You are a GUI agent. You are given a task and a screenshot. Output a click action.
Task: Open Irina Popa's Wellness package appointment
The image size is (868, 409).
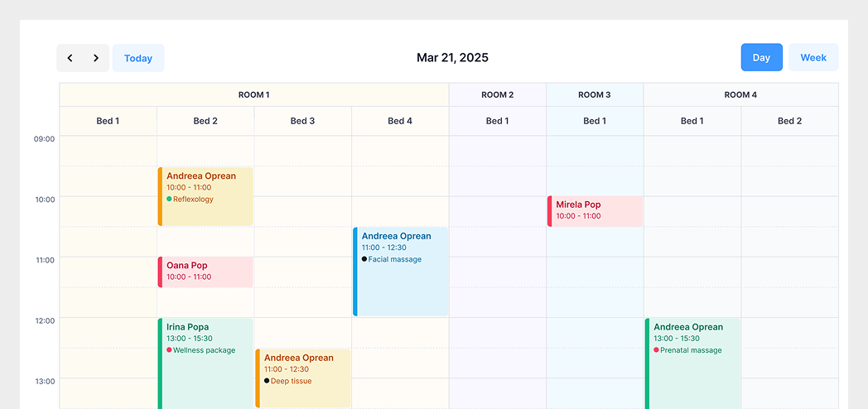click(206, 363)
